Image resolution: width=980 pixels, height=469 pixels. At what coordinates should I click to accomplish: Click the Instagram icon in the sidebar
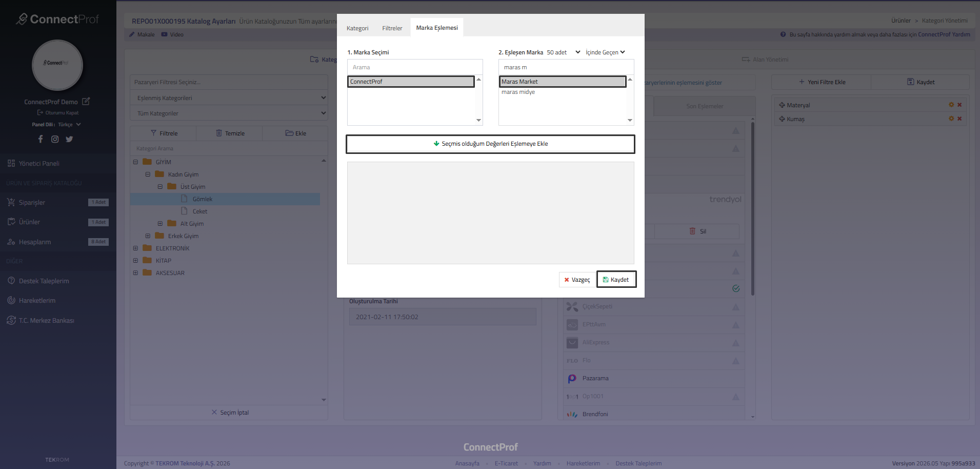tap(55, 139)
